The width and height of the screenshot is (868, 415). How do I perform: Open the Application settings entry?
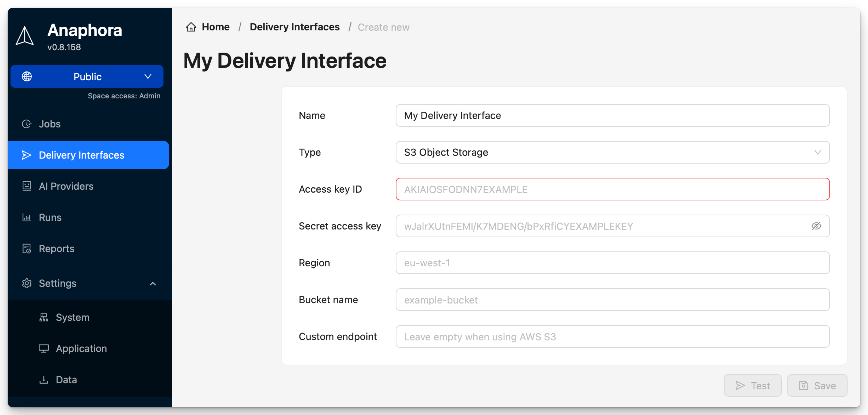point(81,348)
